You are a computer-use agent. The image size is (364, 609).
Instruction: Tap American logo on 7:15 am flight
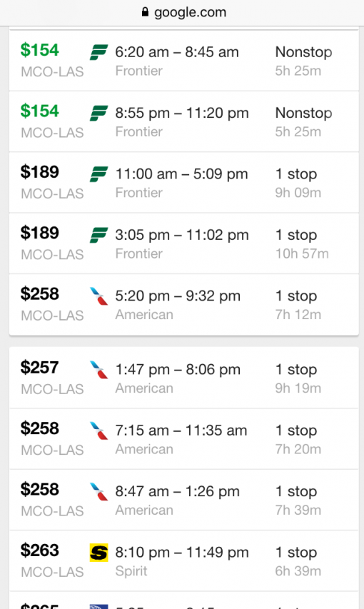click(x=98, y=431)
